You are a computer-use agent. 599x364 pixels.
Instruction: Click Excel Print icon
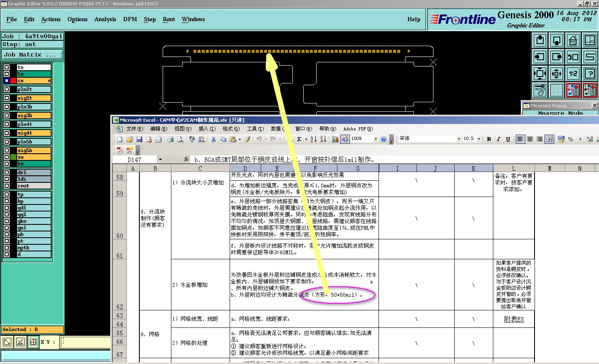click(x=170, y=139)
